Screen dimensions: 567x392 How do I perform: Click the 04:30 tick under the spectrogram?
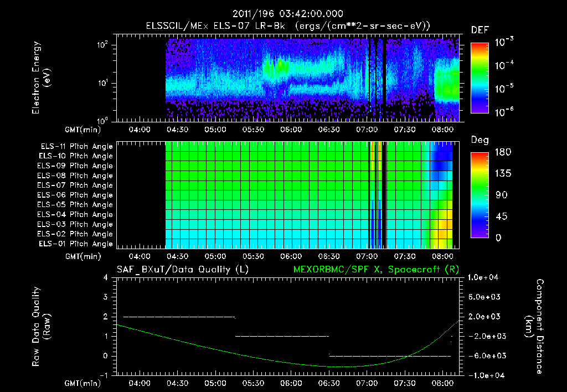point(178,130)
